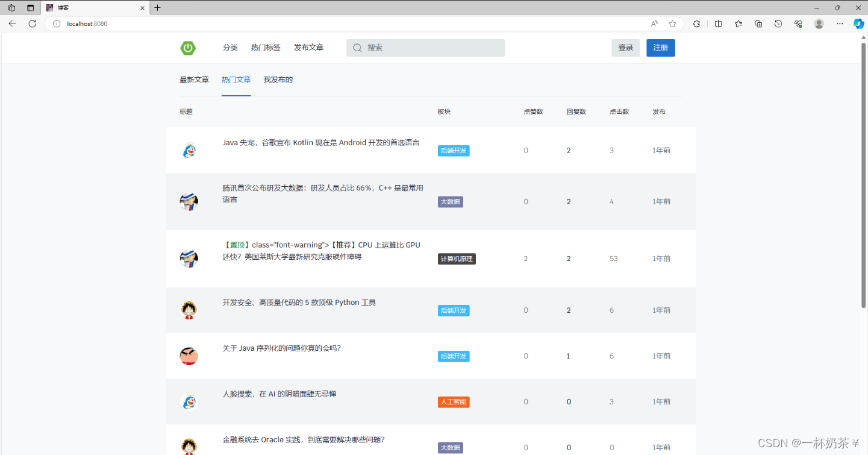Screen dimensions: 868x455
Task: Open a new browser tab with plus icon
Action: [x=157, y=8]
